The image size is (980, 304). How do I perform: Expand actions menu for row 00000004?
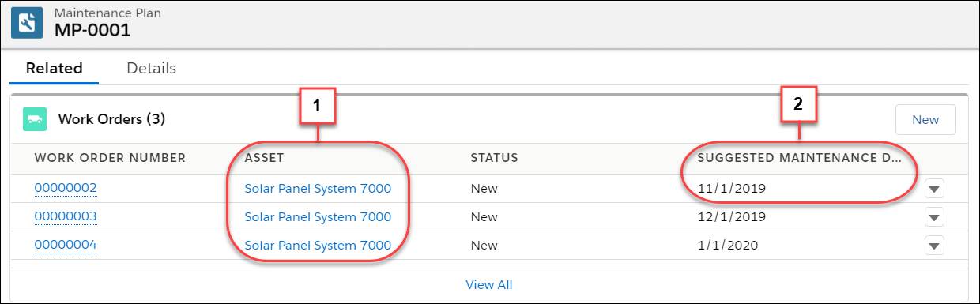934,246
